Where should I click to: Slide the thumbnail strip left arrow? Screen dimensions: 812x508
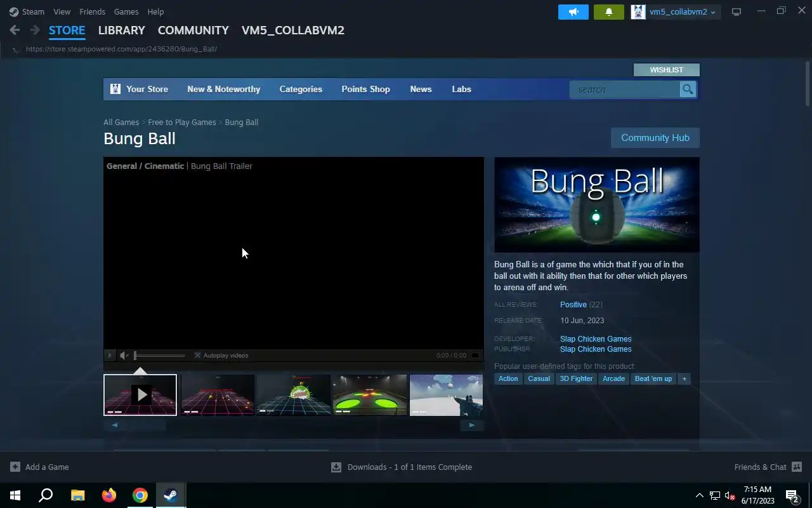pyautogui.click(x=115, y=425)
